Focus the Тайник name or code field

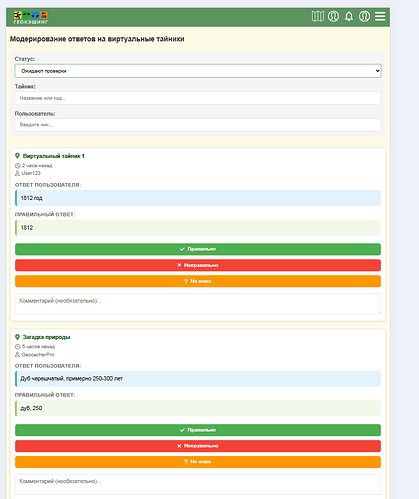[198, 98]
